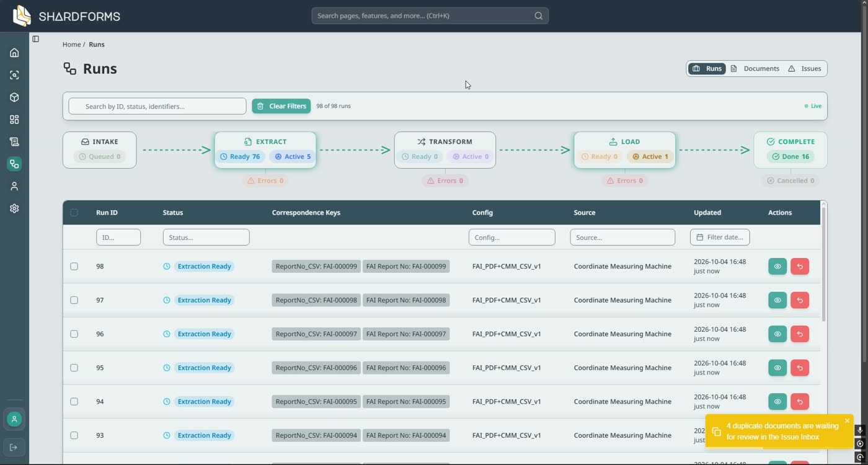Revert run 95 with the red undo icon
Screen dimensions: 868x465
pyautogui.click(x=800, y=368)
